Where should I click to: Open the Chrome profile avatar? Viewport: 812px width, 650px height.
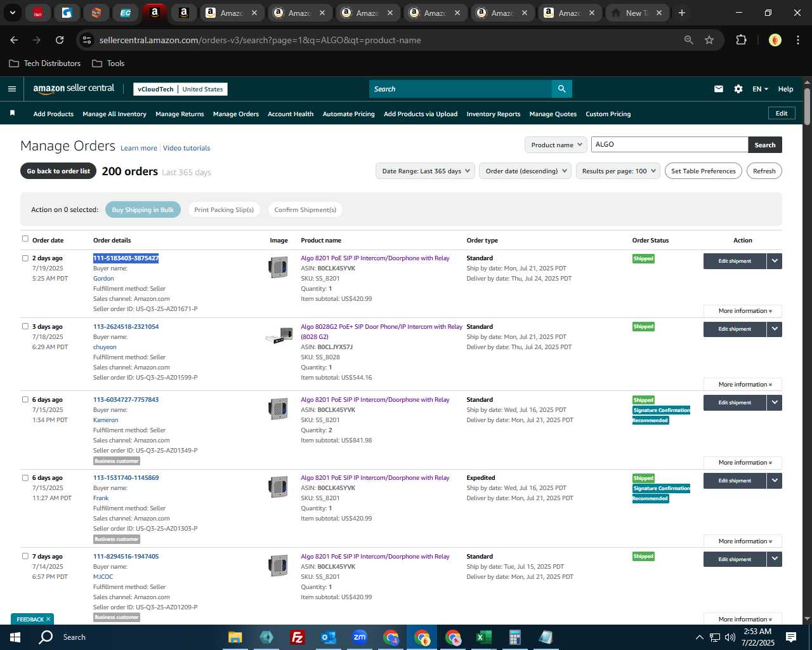[x=775, y=40]
